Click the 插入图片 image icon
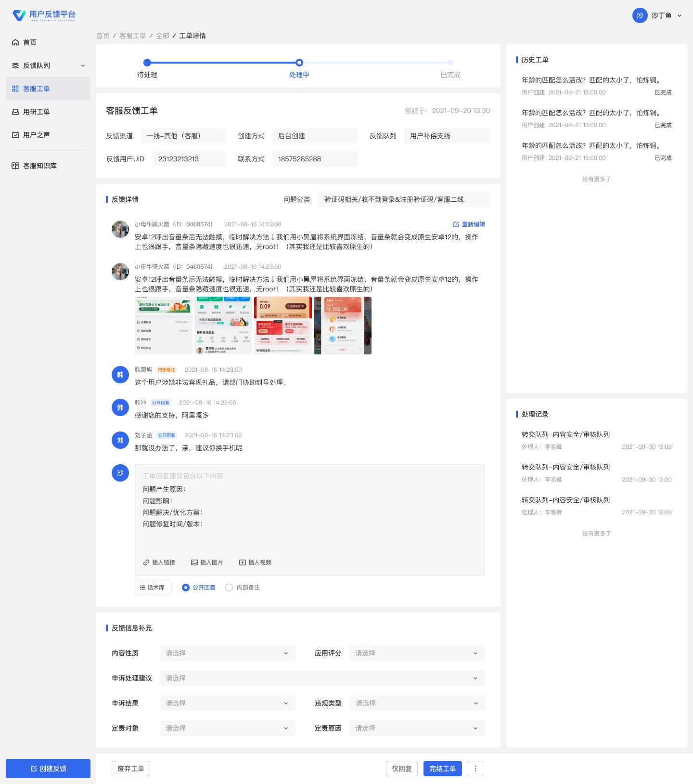This screenshot has width=693, height=784. click(194, 562)
